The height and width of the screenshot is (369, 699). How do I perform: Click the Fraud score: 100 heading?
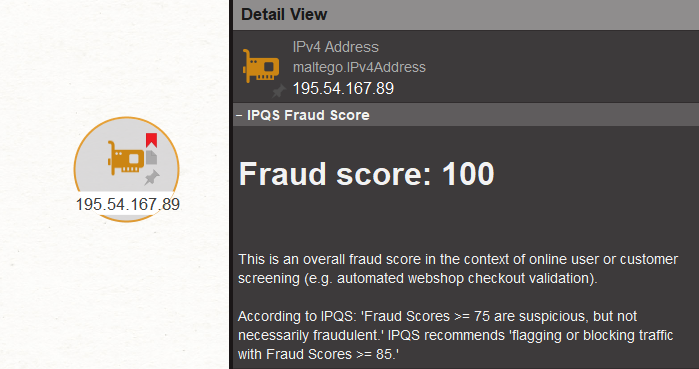366,173
